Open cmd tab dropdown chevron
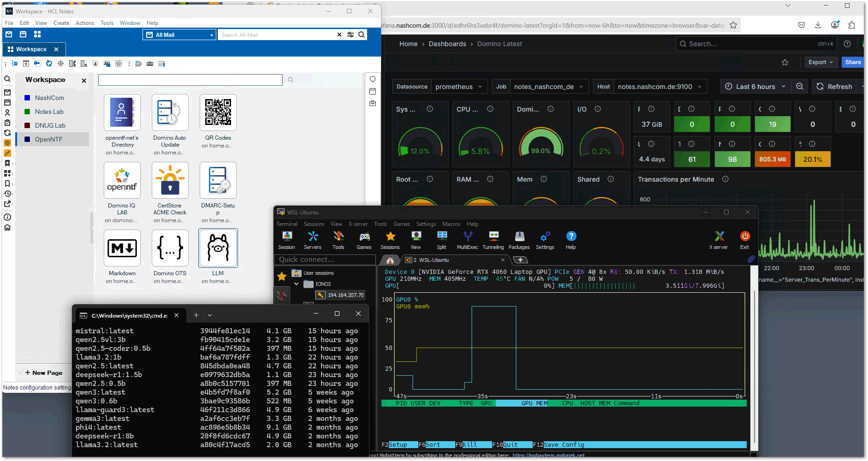Screen dimensions: 868x461 coord(210,315)
